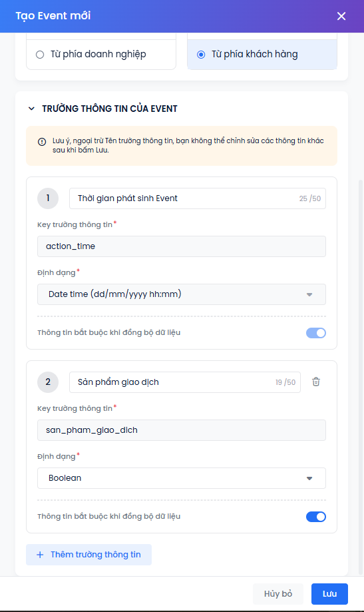The height and width of the screenshot is (612, 364).
Task: Open the Date time format dropdown
Action: 182,294
